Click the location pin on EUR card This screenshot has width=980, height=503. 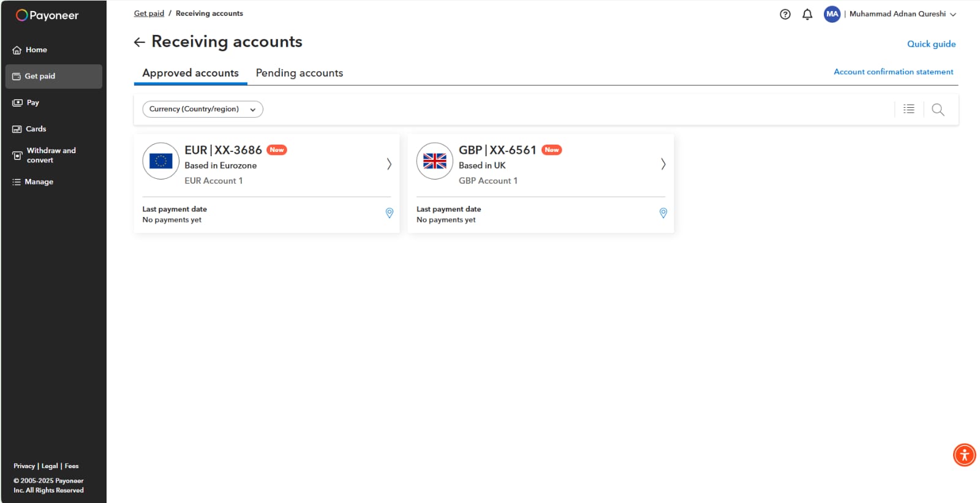389,213
